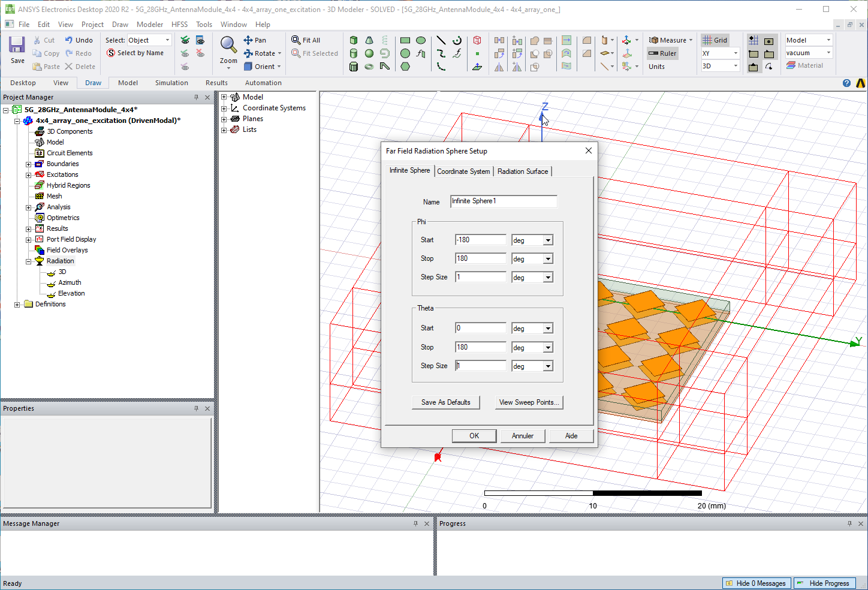Draw an ellipse sheet

(421, 40)
